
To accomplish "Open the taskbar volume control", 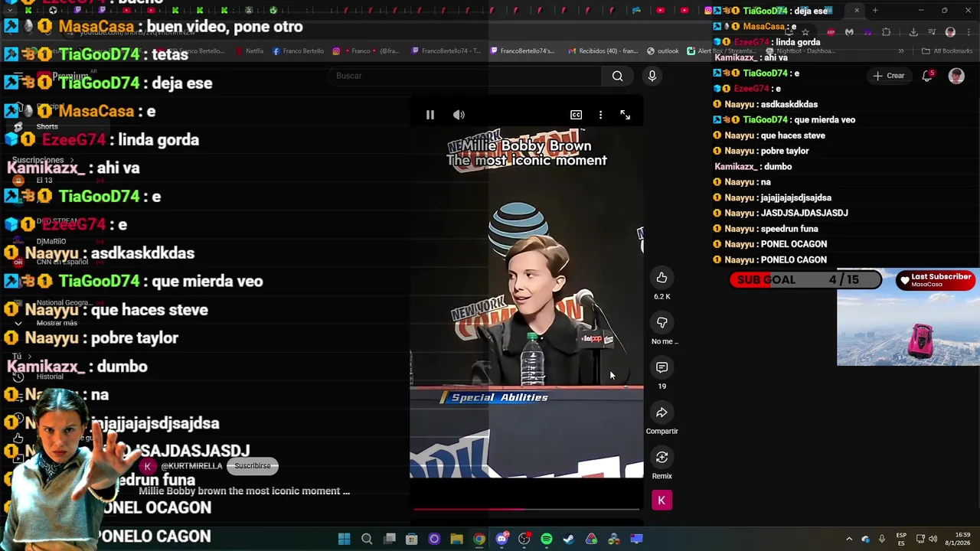I will coord(933,539).
